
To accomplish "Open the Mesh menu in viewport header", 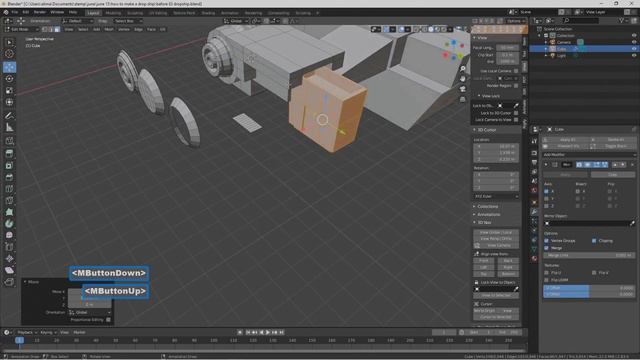I will [109, 29].
